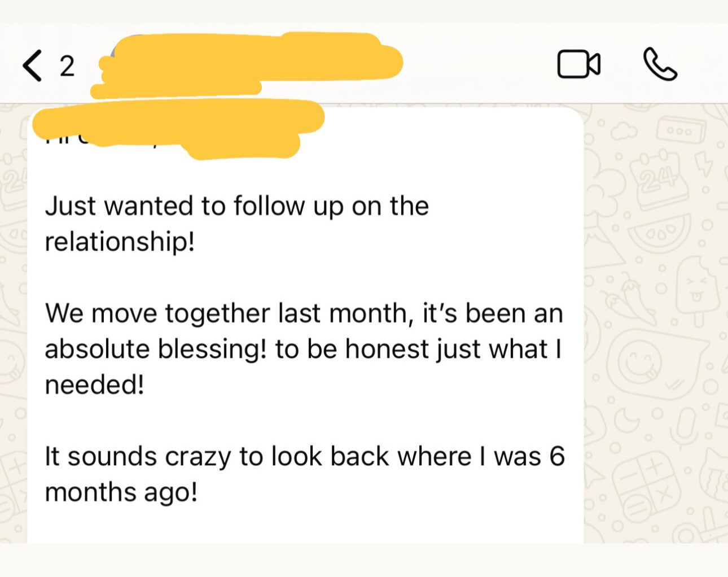Click the bitten popsicle doodle in the wallpaper

697,291
